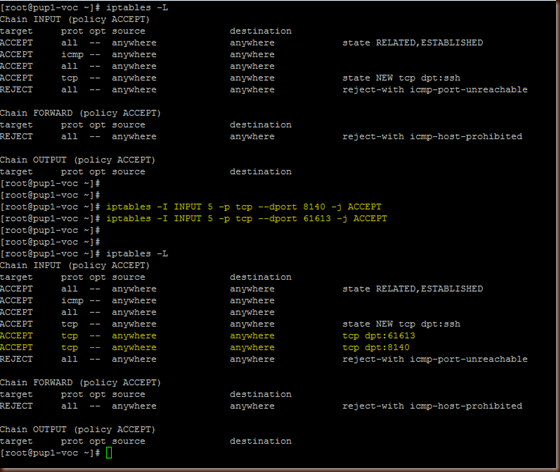Image resolution: width=560 pixels, height=472 pixels.
Task: Select the yellow '--dport 8140 -j ACCEPT' command line
Action: click(244, 207)
